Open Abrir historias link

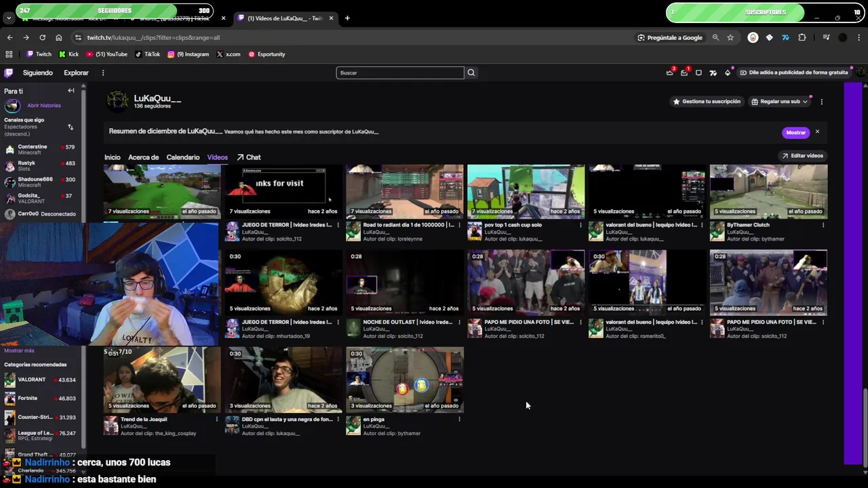(x=44, y=106)
